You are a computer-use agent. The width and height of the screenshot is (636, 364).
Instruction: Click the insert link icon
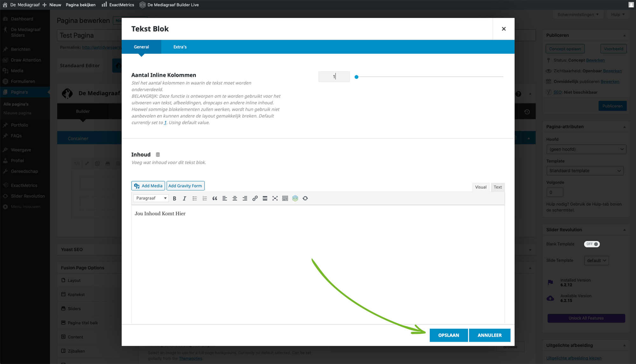click(255, 198)
